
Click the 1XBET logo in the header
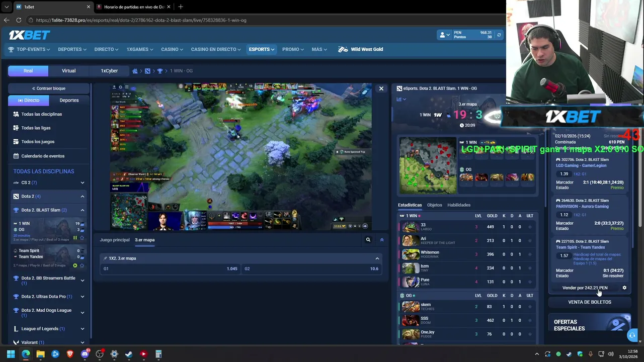(x=29, y=35)
